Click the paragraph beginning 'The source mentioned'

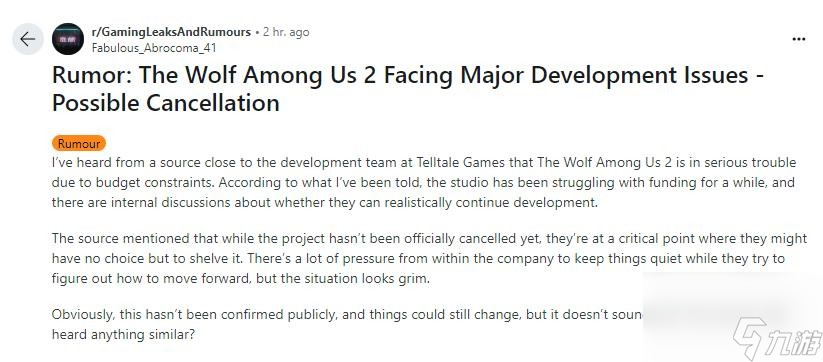coord(429,259)
